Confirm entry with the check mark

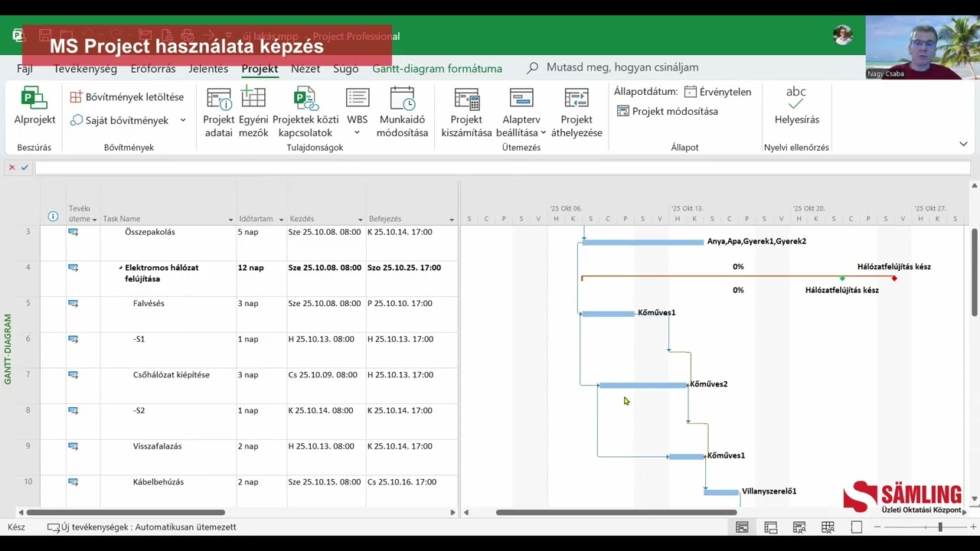(24, 168)
